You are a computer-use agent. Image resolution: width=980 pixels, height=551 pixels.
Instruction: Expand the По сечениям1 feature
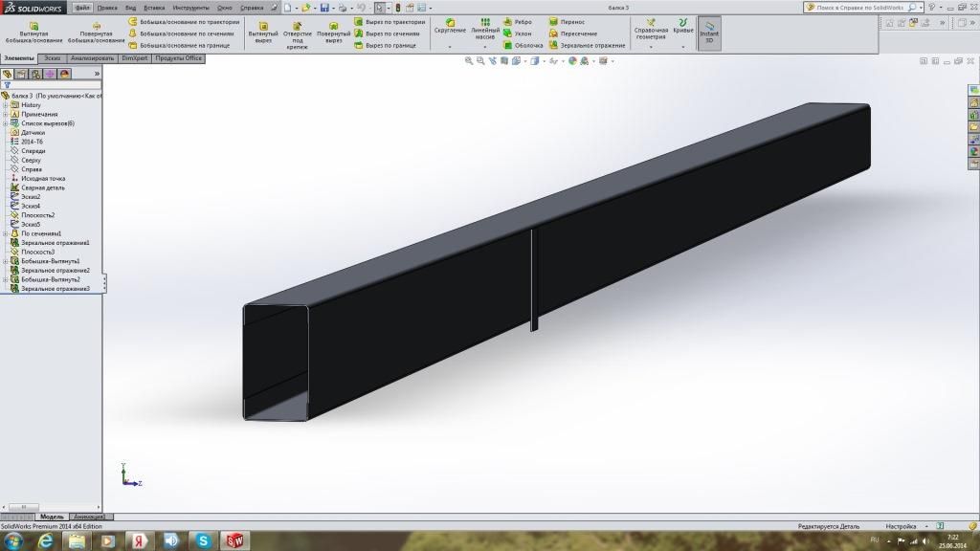pos(6,233)
